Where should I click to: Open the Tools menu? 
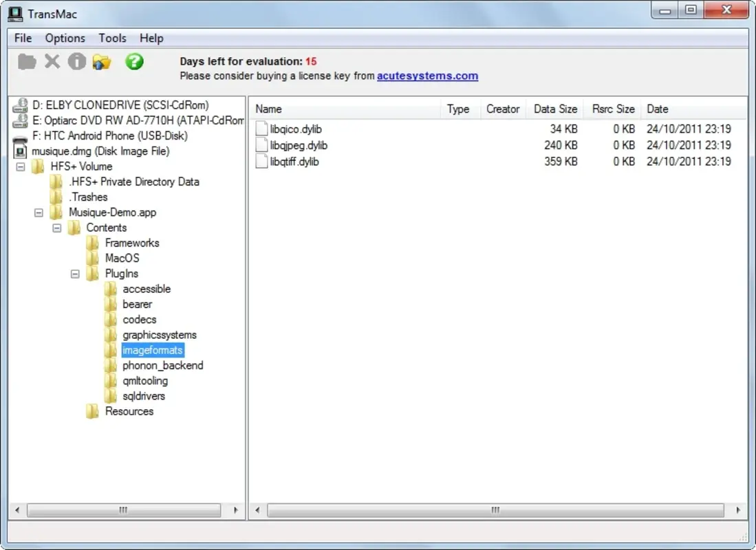click(111, 38)
